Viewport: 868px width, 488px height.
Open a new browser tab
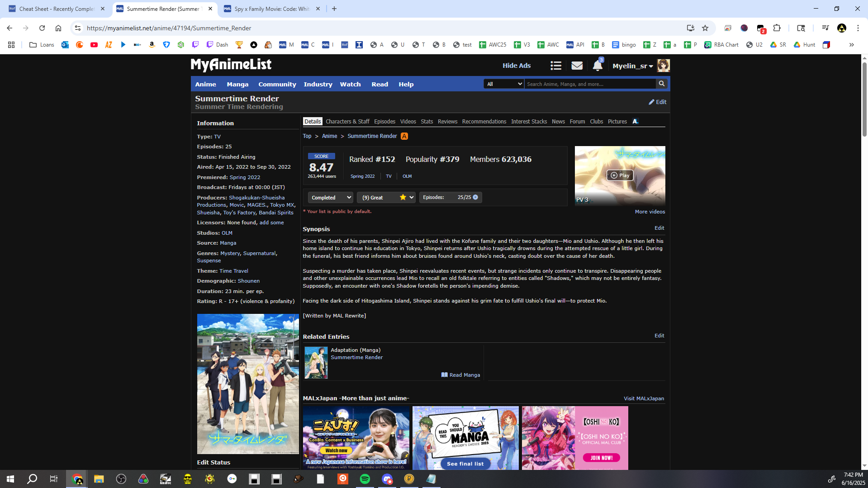click(x=334, y=9)
